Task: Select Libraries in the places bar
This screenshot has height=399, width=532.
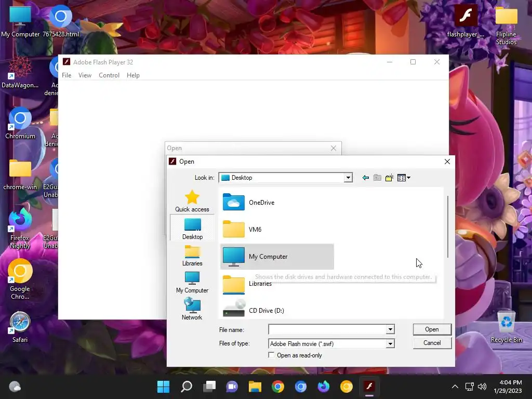Action: pyautogui.click(x=192, y=256)
